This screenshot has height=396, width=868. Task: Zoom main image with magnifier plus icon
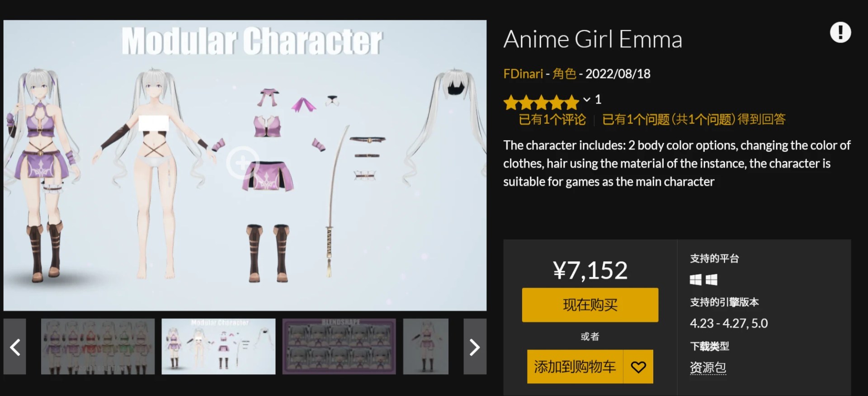(242, 162)
